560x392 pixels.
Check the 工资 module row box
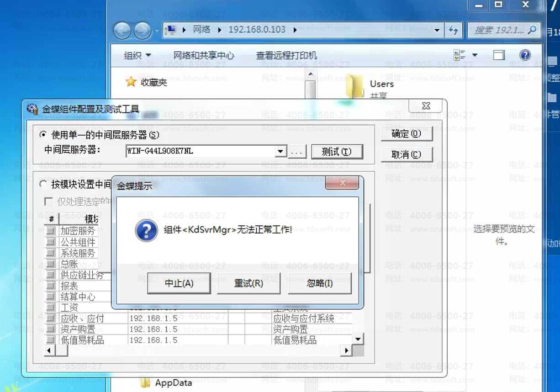[51, 308]
